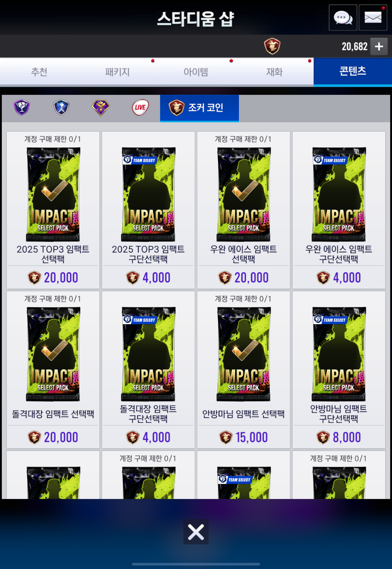Viewport: 392px width, 569px height.
Task: Buy 안방마님 임팩트 구단선택팩 for 8,000
Action: [339, 437]
